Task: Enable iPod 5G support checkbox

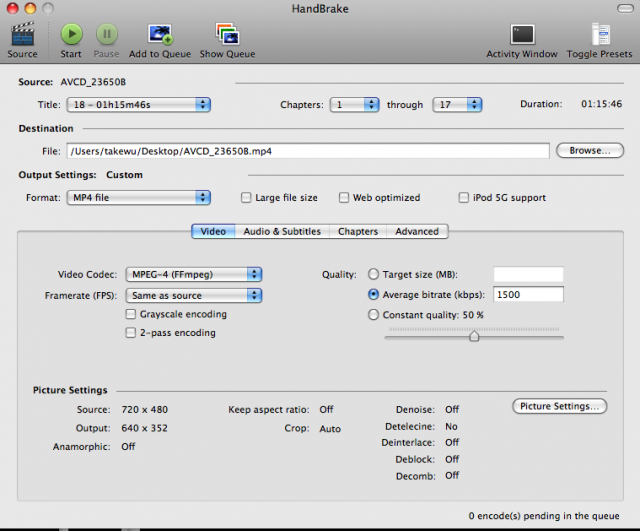Action: pyautogui.click(x=464, y=198)
